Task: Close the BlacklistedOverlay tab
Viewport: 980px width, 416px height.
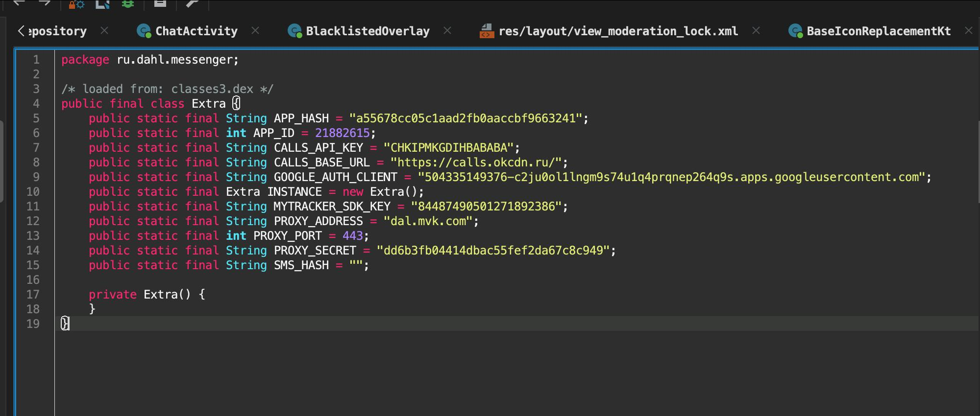Action: tap(447, 31)
